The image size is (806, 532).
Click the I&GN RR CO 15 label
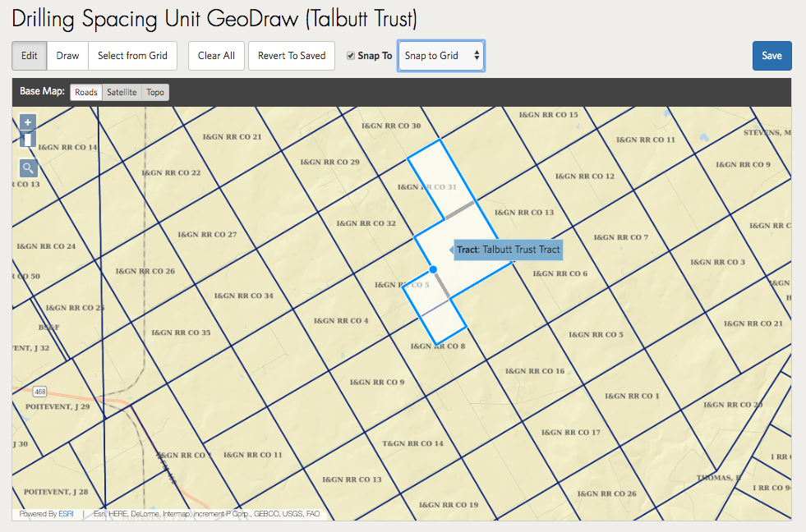(549, 114)
